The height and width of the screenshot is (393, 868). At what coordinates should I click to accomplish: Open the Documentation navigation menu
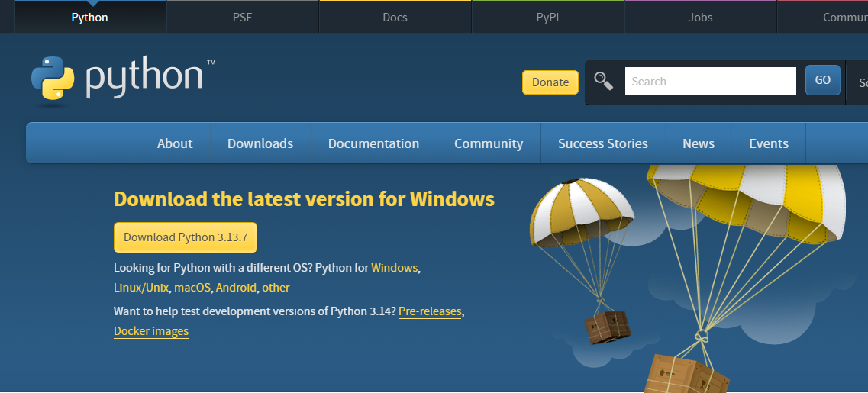point(373,143)
